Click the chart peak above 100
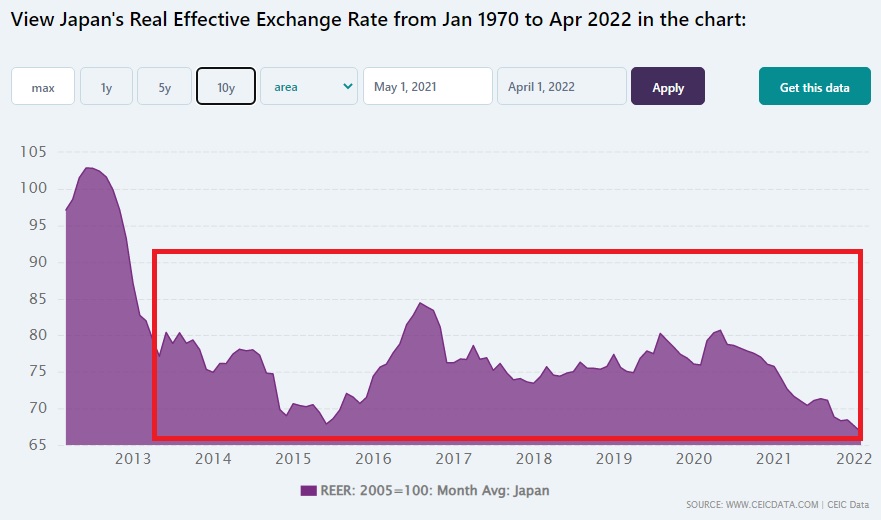 (x=87, y=168)
